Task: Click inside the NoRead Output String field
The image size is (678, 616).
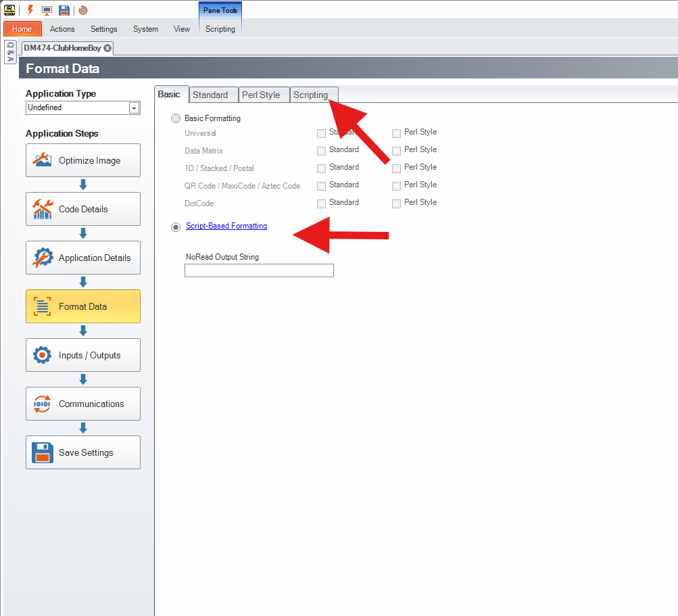Action: 258,270
